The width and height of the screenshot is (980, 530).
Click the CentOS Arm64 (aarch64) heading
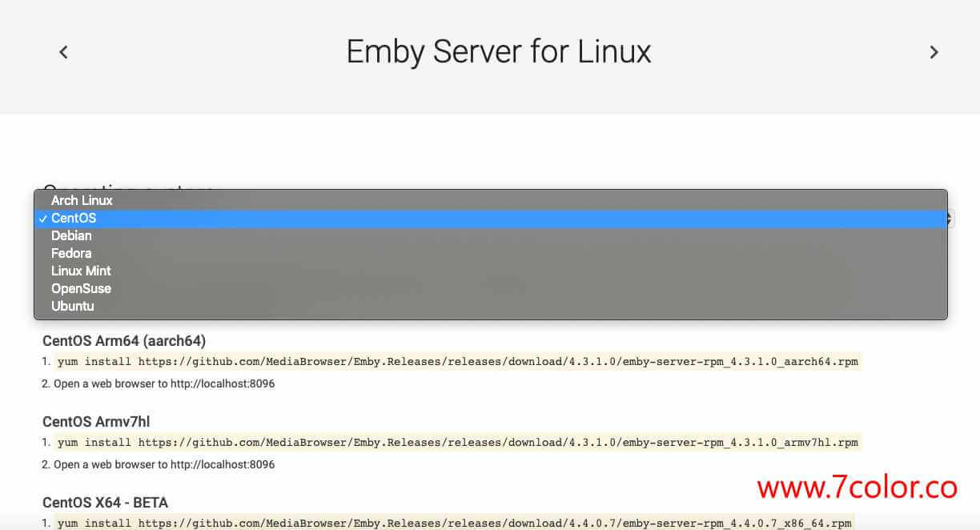[x=124, y=341]
